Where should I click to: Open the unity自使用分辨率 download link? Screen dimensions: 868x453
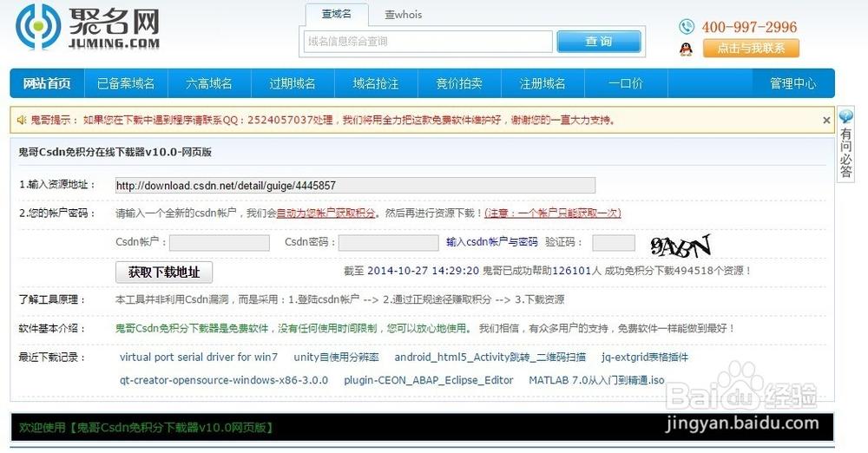click(x=336, y=358)
